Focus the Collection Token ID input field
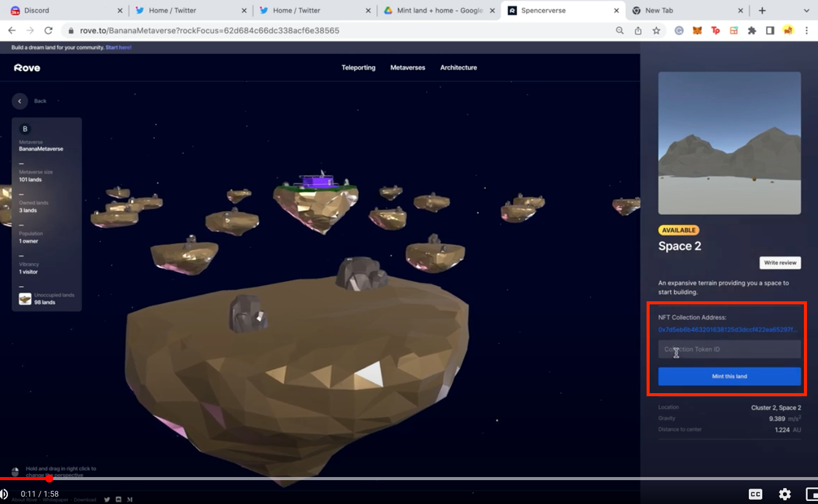Screen dimensions: 818x504 tap(729, 349)
